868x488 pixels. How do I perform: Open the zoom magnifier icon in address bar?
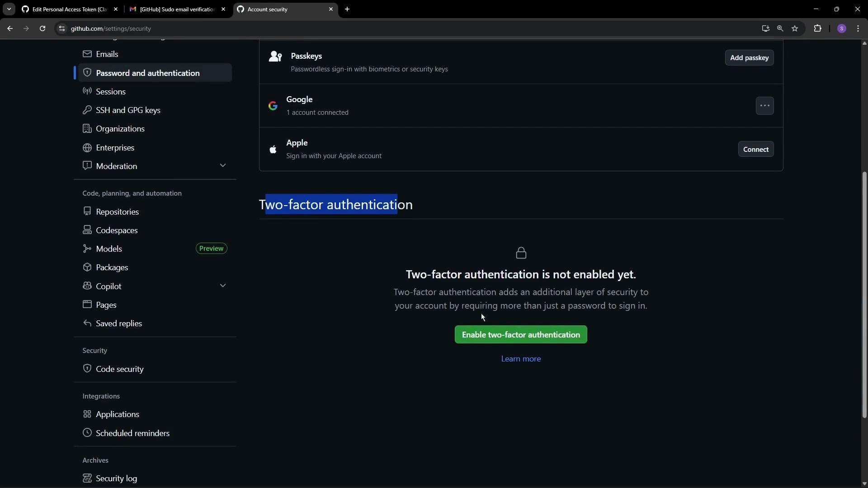(780, 28)
